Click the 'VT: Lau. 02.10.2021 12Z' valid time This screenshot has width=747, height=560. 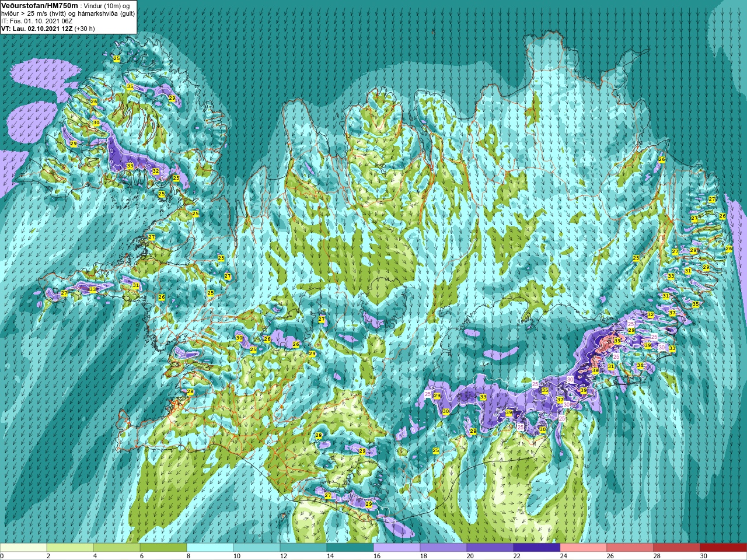pyautogui.click(x=36, y=28)
